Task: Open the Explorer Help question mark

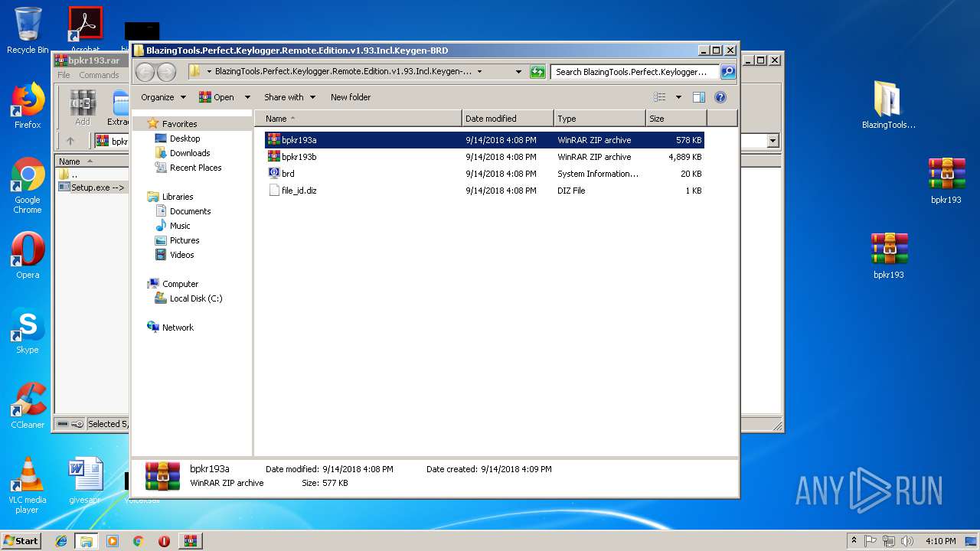Action: [720, 97]
